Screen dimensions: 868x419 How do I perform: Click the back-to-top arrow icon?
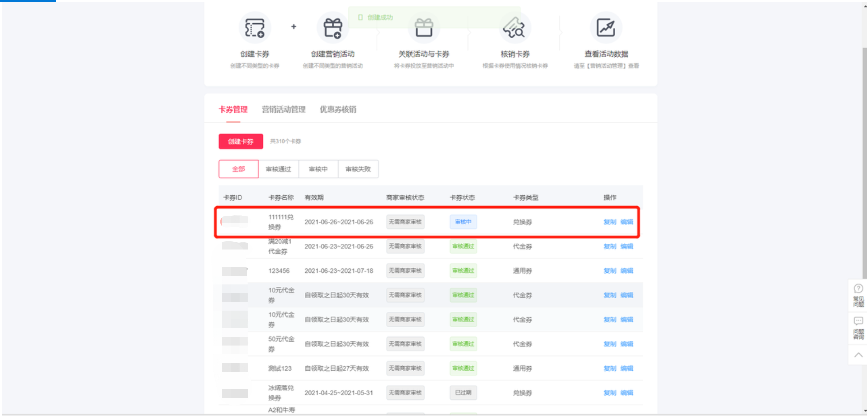click(x=858, y=355)
